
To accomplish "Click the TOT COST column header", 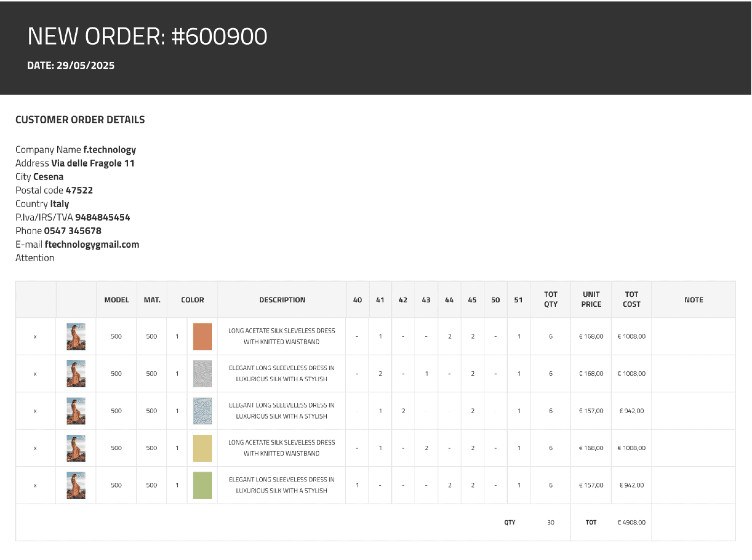I will pyautogui.click(x=631, y=299).
